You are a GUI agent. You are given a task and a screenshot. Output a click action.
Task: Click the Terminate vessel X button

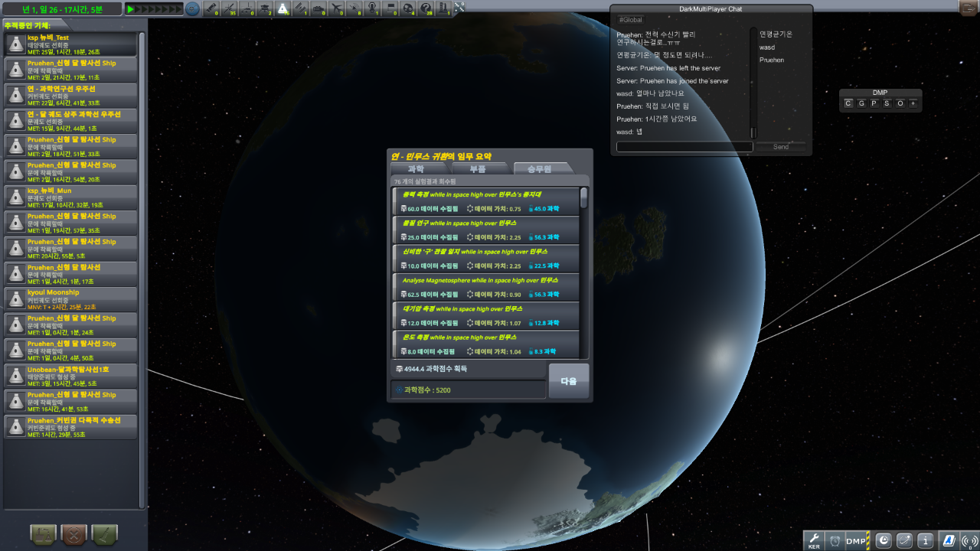[73, 533]
